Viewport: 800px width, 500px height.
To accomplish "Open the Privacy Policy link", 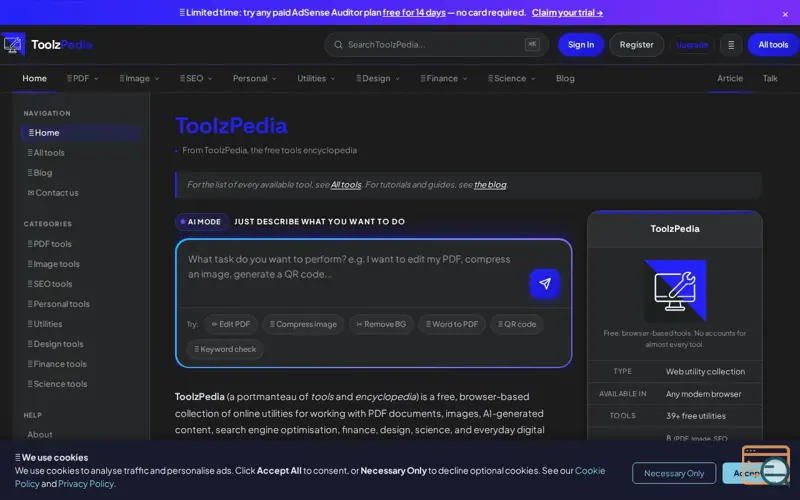I will (x=86, y=484).
